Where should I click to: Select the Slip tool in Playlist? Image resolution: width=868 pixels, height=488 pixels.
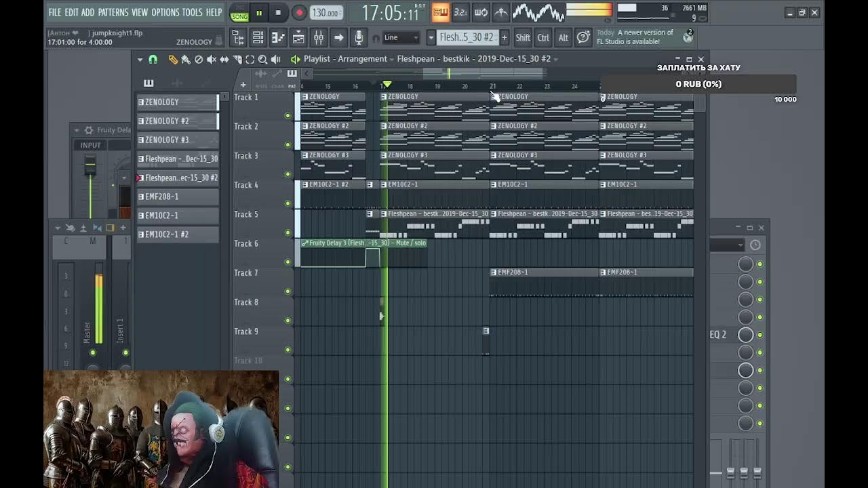tap(224, 60)
